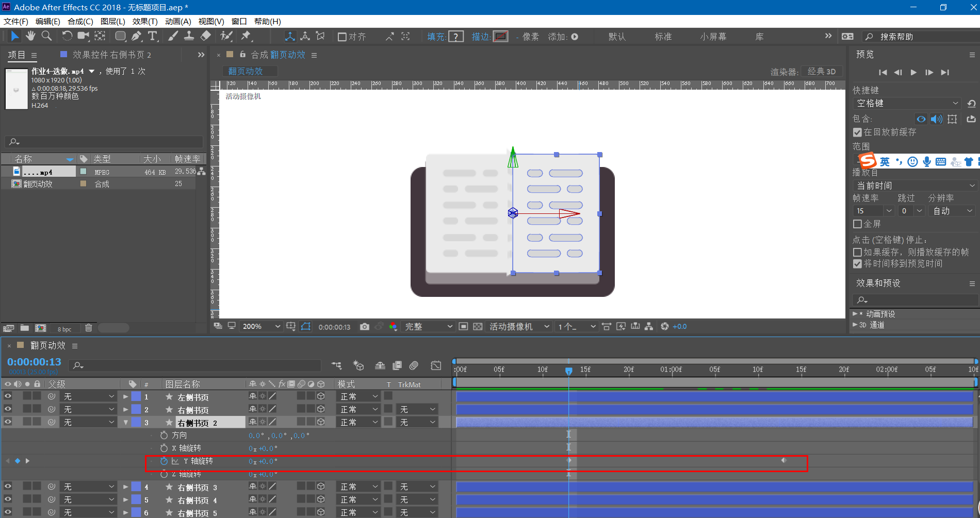
Task: Enable the 全屏 checkbox
Action: coord(858,224)
